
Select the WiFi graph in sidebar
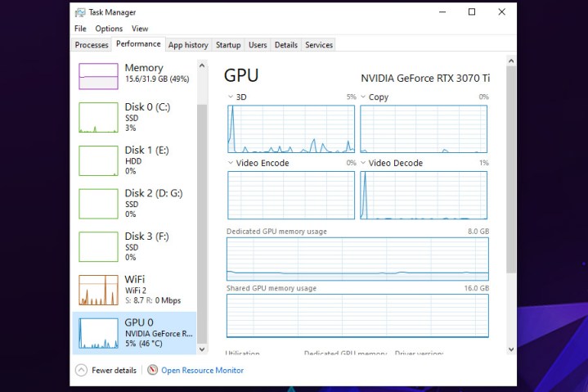[x=98, y=290]
